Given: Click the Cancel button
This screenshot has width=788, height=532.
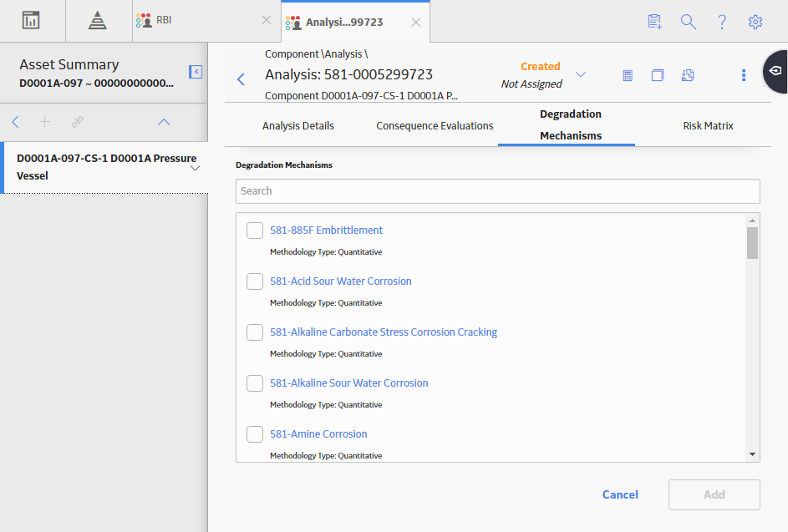Looking at the screenshot, I should 620,494.
